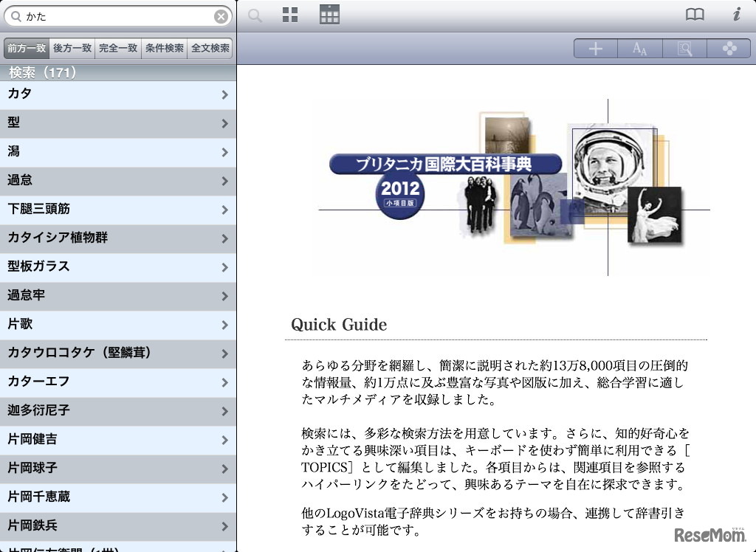Image resolution: width=756 pixels, height=552 pixels.
Task: Open the info 'i' icon
Action: [737, 15]
